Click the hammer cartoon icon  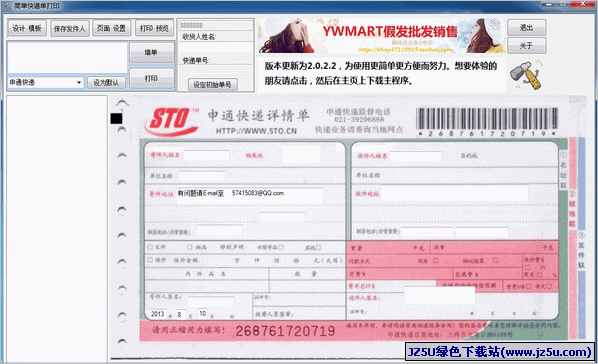point(526,74)
